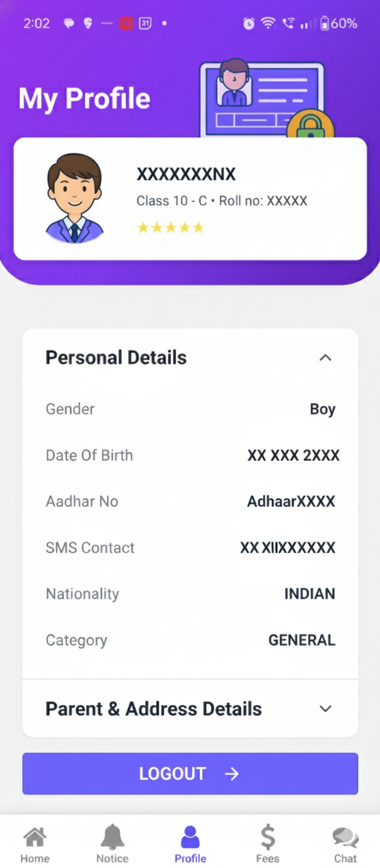Switch to the Home tab
Viewport: 380px width, 868px height.
pos(34,842)
